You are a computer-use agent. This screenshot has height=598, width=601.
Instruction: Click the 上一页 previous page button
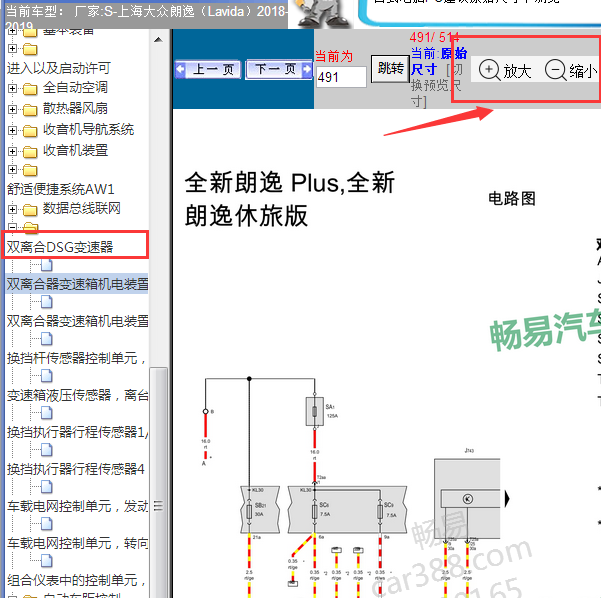[x=208, y=69]
